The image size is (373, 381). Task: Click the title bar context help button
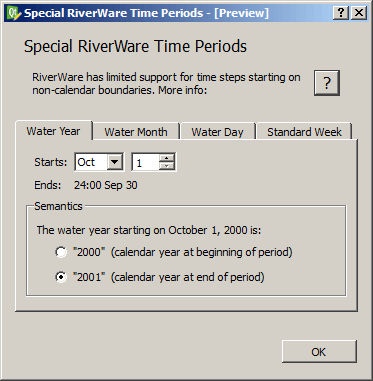point(341,13)
